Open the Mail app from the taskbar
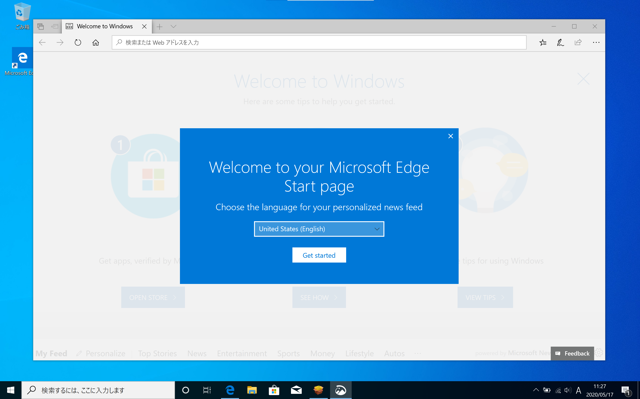 pos(296,390)
